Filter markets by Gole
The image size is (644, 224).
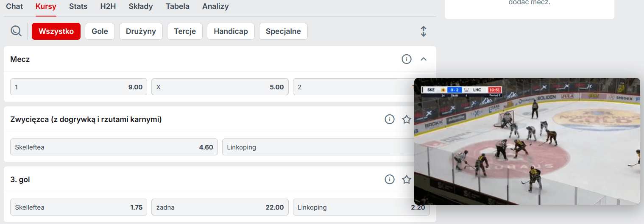[x=100, y=31]
